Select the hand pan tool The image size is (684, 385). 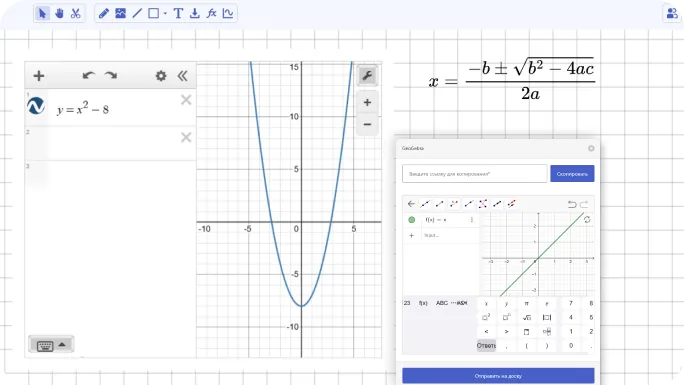[x=59, y=14]
